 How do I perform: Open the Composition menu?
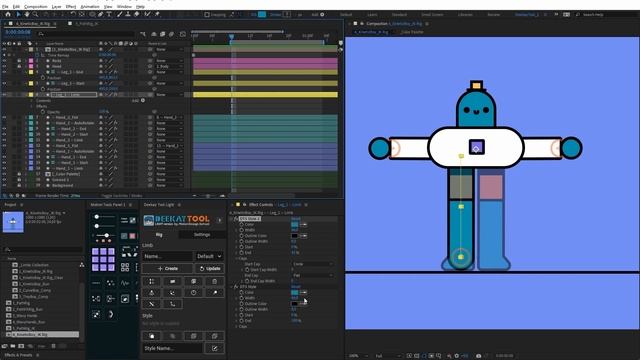pyautogui.click(x=36, y=7)
